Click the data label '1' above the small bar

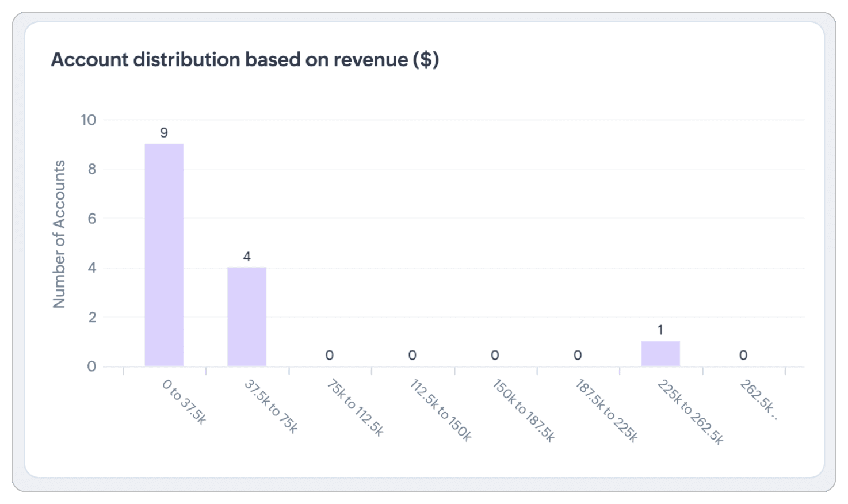point(660,330)
